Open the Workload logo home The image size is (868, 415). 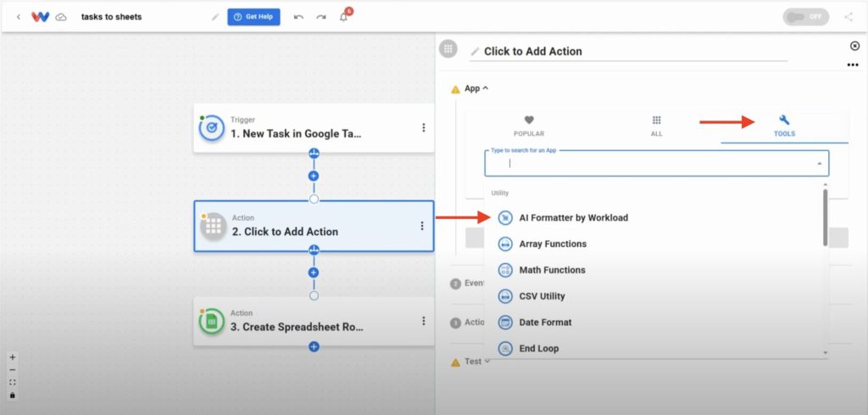tap(41, 17)
